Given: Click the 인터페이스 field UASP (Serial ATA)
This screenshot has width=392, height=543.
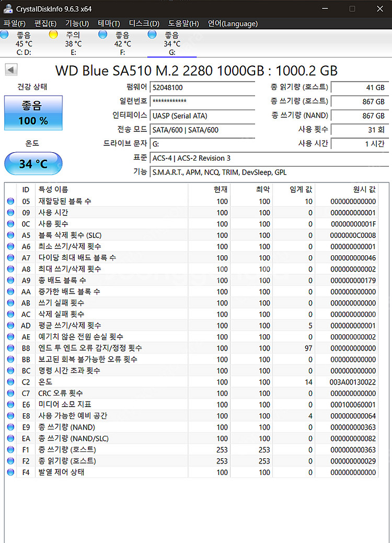Looking at the screenshot, I should tap(202, 116).
